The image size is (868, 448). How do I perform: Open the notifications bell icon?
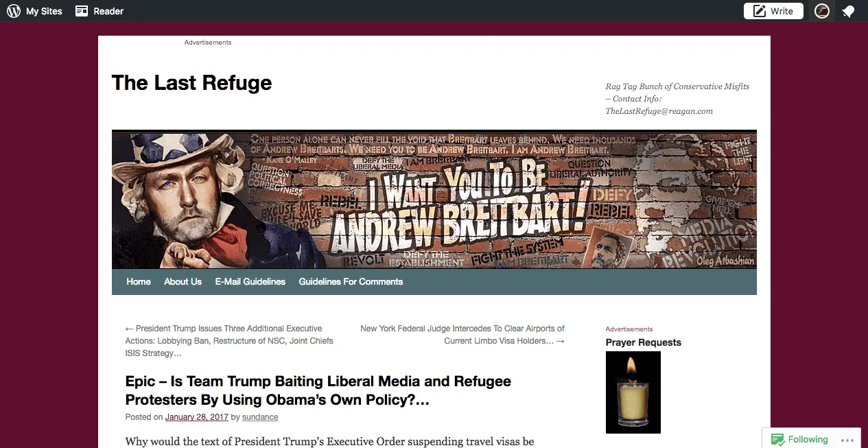(x=849, y=11)
